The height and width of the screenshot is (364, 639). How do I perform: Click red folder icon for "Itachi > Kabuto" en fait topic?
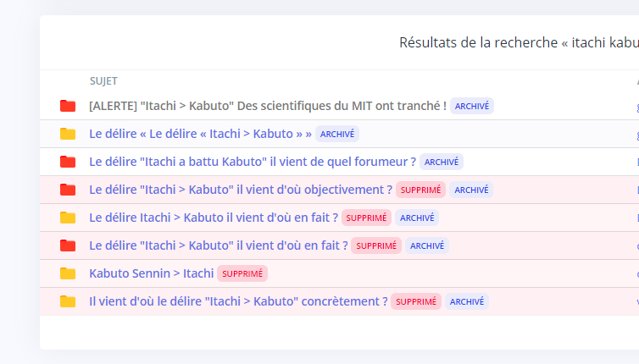68,245
